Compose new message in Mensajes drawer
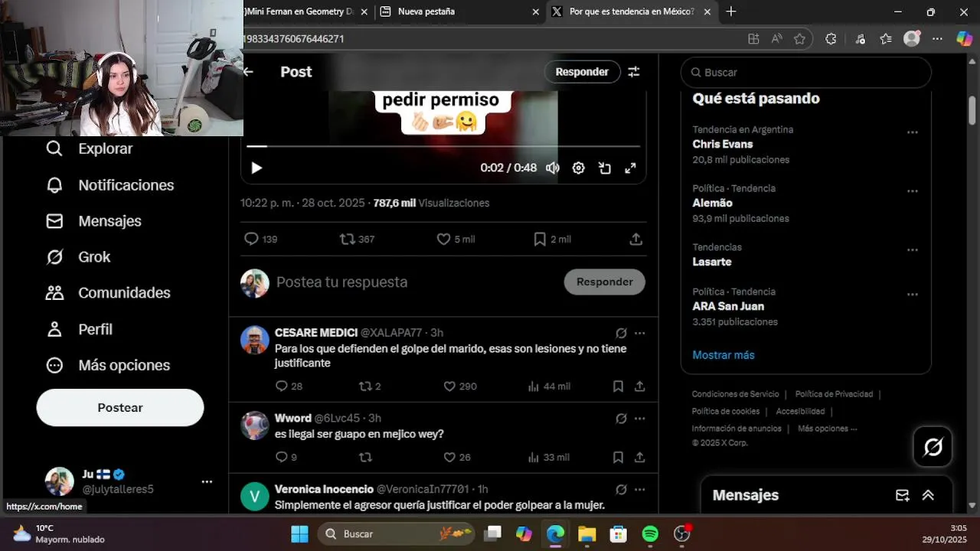Viewport: 980px width, 551px height. click(x=902, y=495)
